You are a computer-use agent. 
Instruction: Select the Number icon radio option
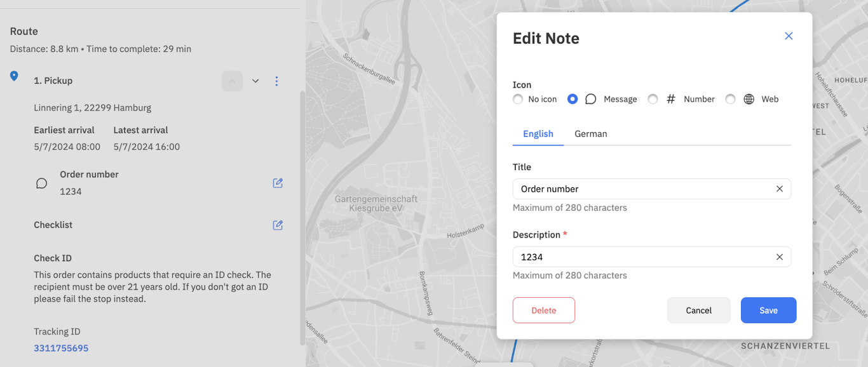[653, 99]
